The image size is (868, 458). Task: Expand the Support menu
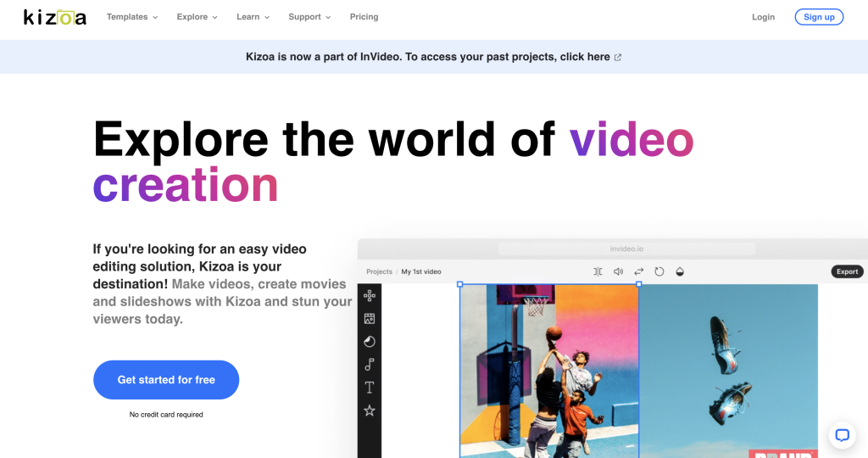[x=309, y=17]
